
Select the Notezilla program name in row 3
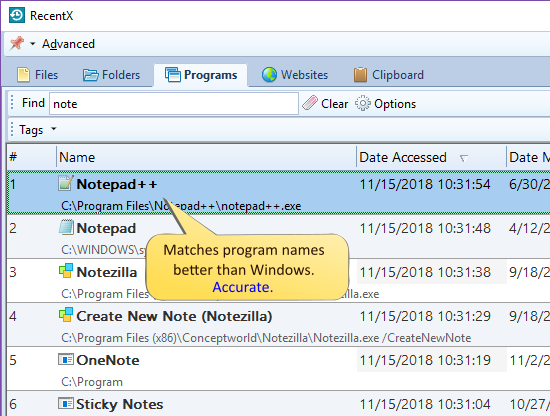[107, 272]
